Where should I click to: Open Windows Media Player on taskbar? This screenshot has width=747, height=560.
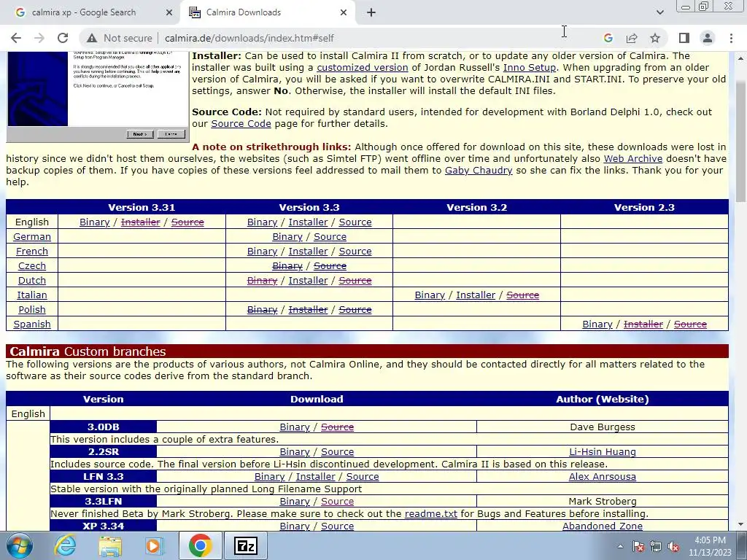coord(154,545)
